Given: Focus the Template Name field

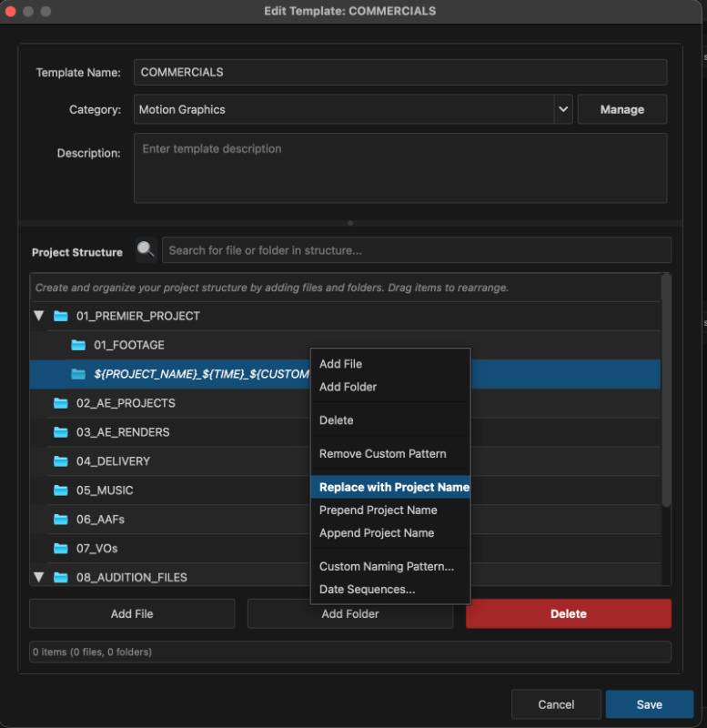Looking at the screenshot, I should click(x=400, y=73).
